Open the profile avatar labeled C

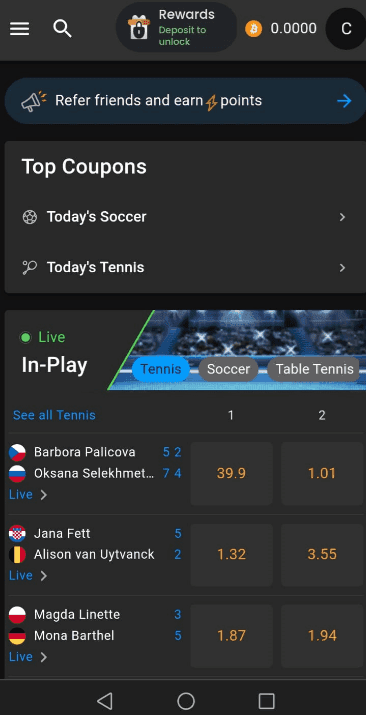(346, 29)
